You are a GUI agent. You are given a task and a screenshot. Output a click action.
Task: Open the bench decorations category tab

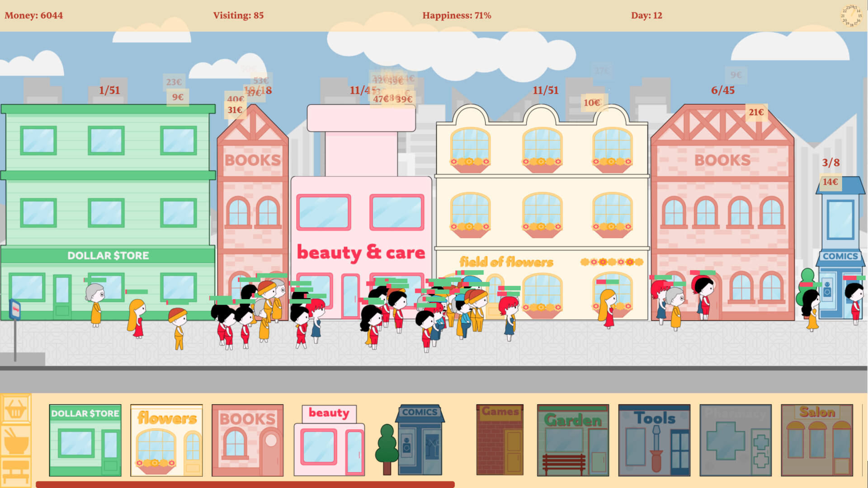click(16, 472)
